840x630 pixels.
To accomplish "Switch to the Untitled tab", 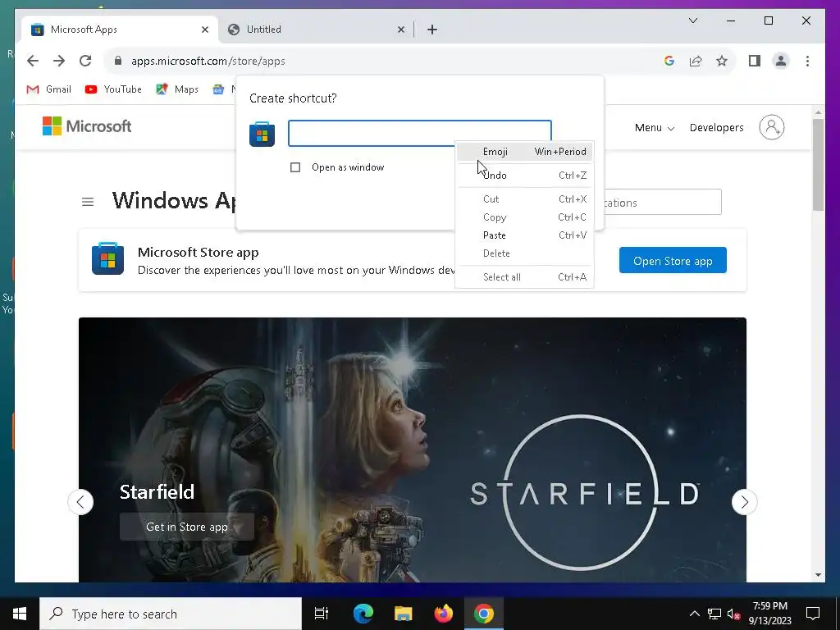I will 316,30.
